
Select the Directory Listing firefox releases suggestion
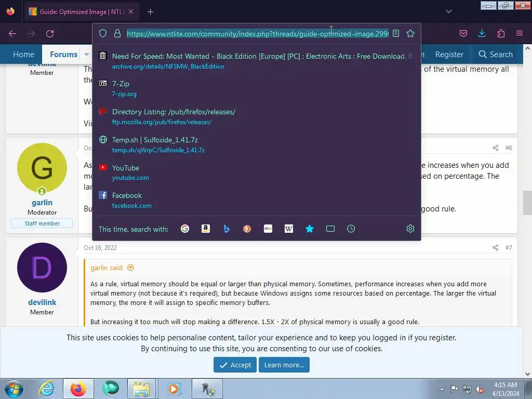pos(257,116)
